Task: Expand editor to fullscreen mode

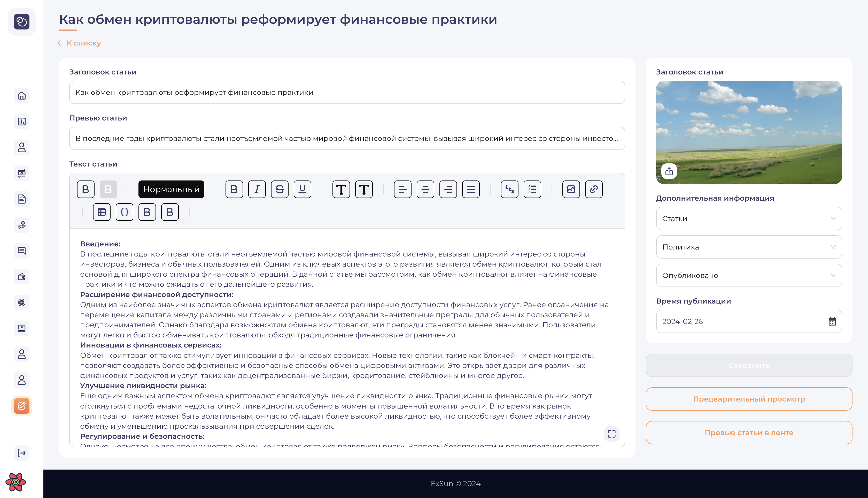Action: [611, 434]
